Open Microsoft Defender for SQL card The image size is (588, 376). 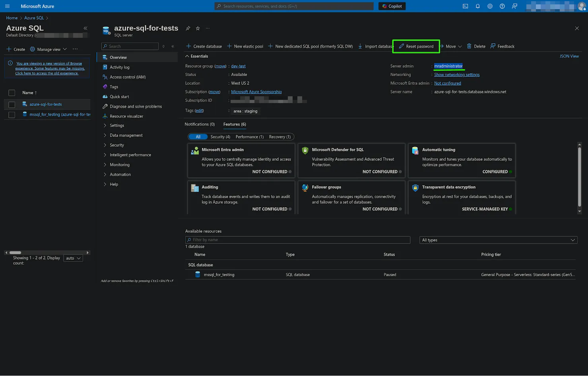tap(351, 160)
